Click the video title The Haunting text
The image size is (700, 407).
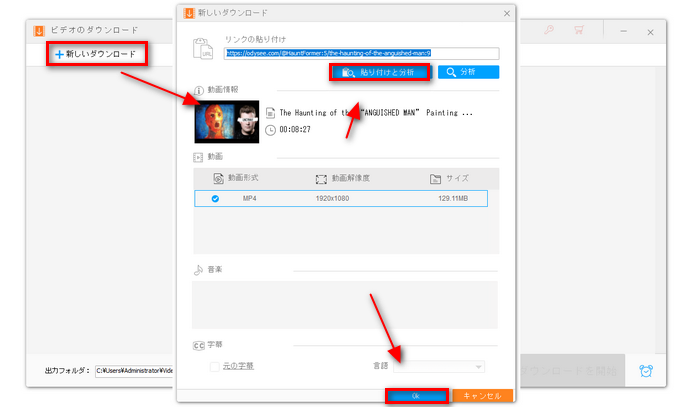pos(376,113)
